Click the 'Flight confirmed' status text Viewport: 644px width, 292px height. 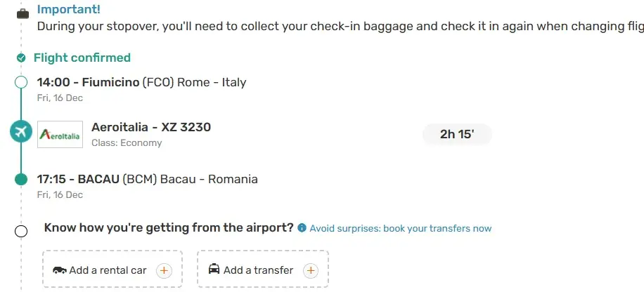pos(82,58)
